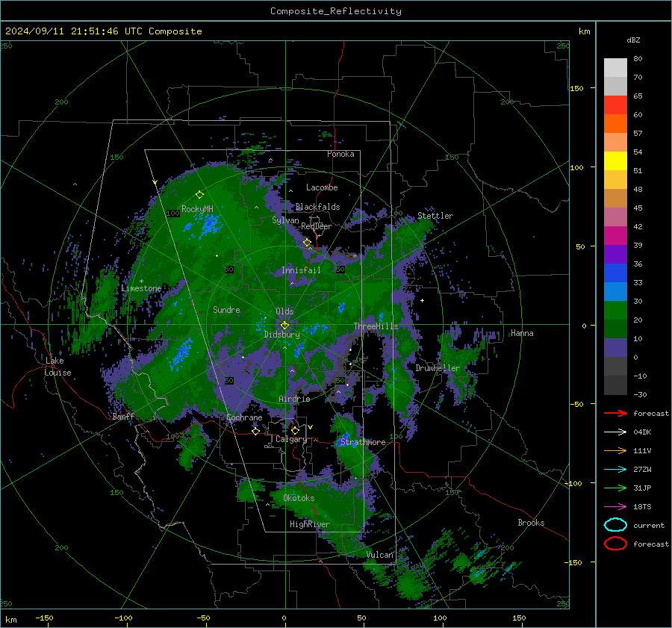The width and height of the screenshot is (672, 628).
Task: Select slate purple swatch between 10 and 0 dBZ
Action: pos(615,347)
